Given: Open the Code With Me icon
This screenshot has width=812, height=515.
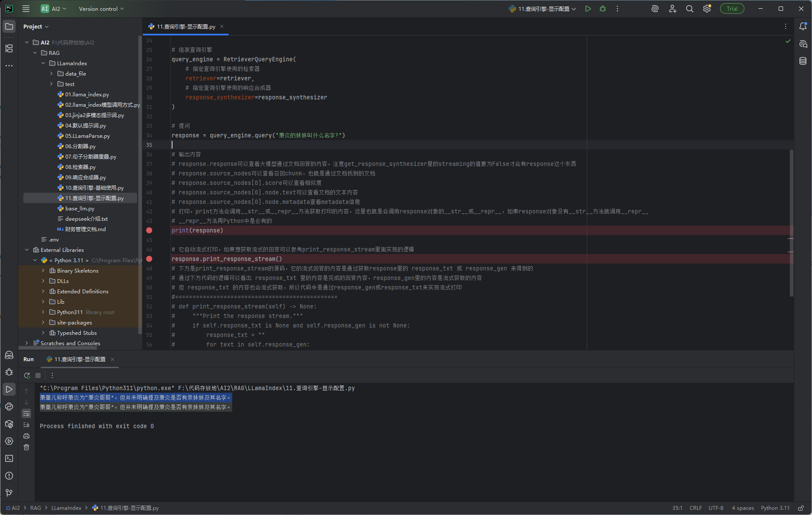Looking at the screenshot, I should point(672,9).
